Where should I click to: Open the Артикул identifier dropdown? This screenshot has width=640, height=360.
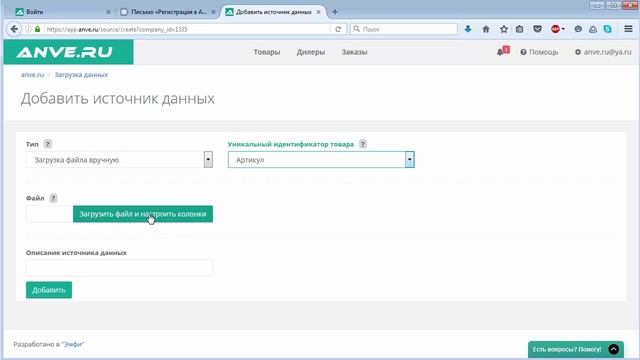[321, 160]
